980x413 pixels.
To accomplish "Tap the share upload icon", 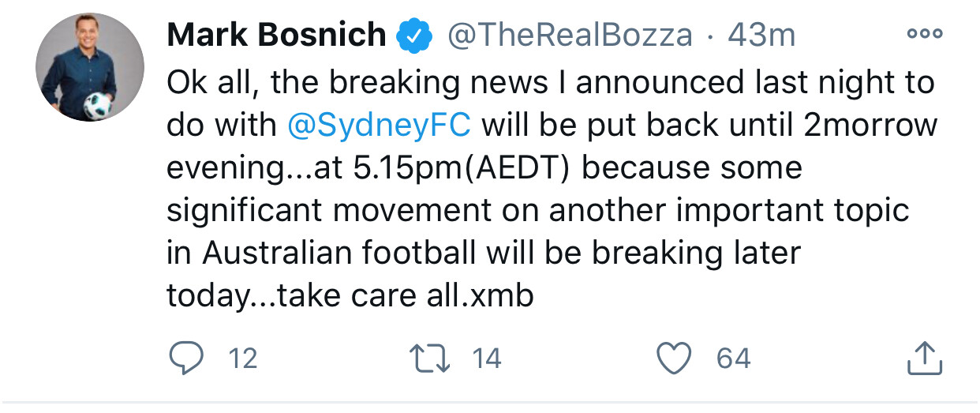I will tap(924, 359).
